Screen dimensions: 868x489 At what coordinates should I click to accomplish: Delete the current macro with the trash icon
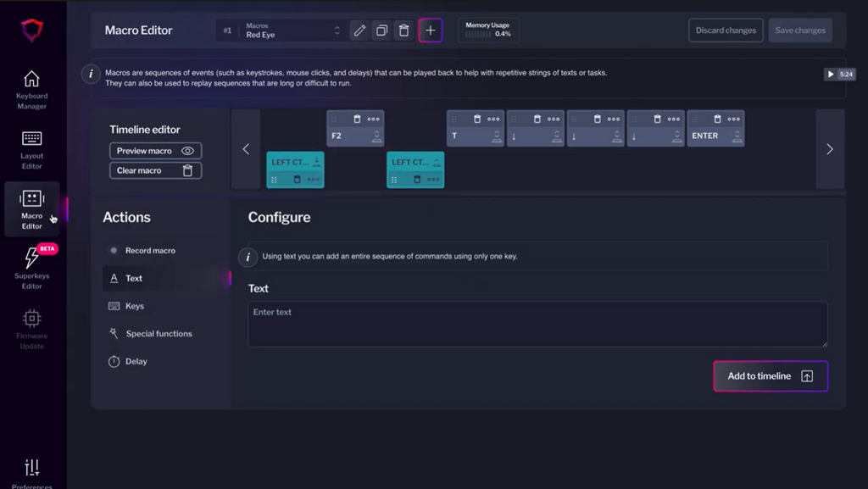coord(403,31)
